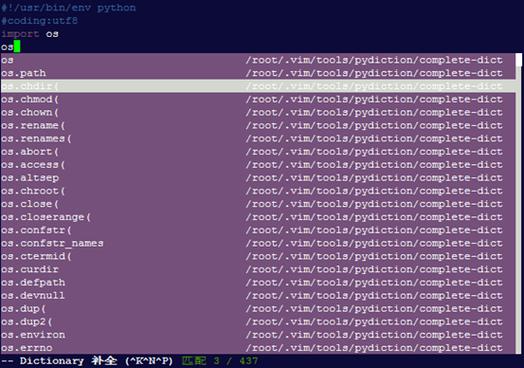Pick the os.close( completion

258,204
